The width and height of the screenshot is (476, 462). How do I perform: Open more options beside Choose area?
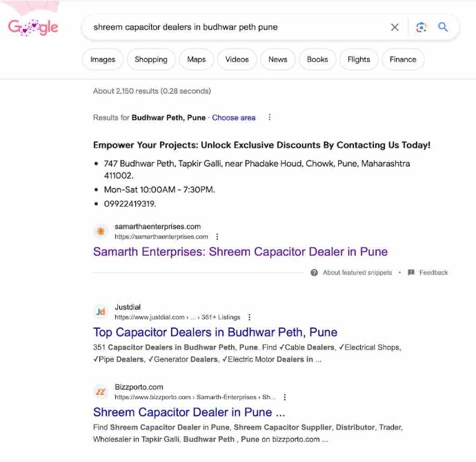click(x=270, y=117)
